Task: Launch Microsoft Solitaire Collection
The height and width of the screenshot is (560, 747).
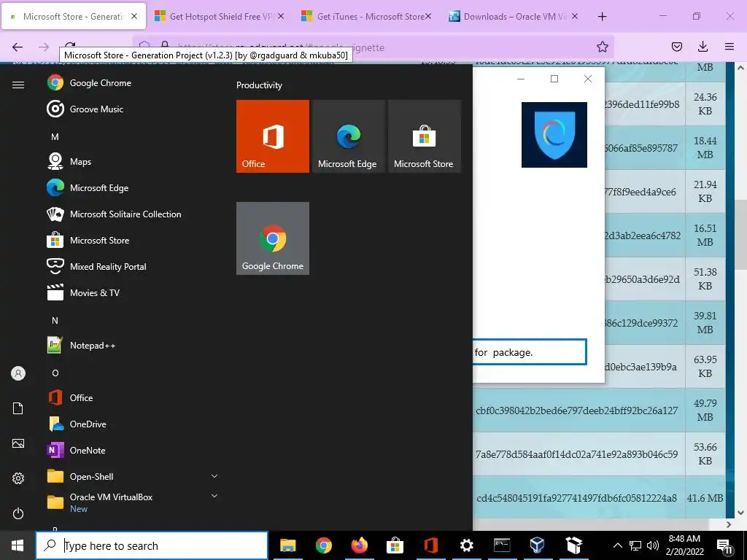Action: pos(126,214)
